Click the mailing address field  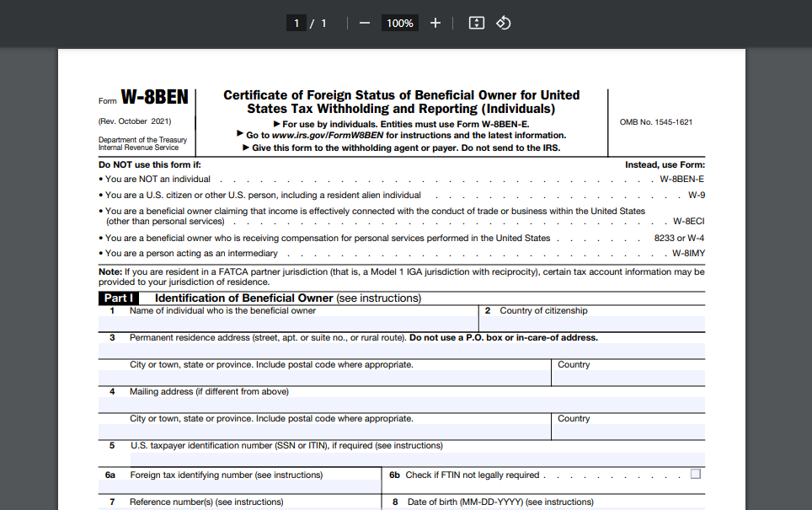pyautogui.click(x=402, y=405)
